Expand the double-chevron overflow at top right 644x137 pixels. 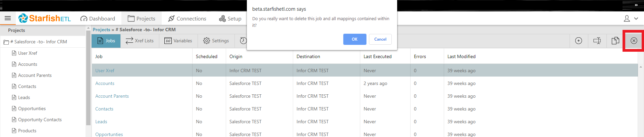[636, 5]
